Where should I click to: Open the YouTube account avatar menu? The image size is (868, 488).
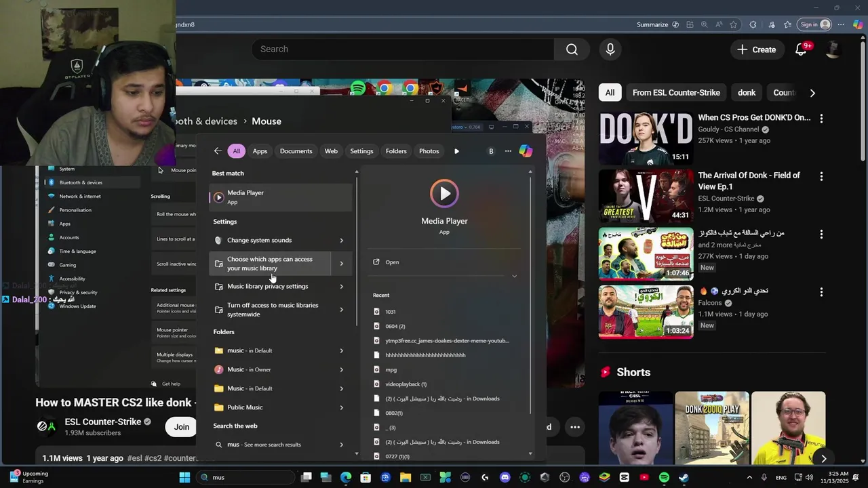coord(833,49)
